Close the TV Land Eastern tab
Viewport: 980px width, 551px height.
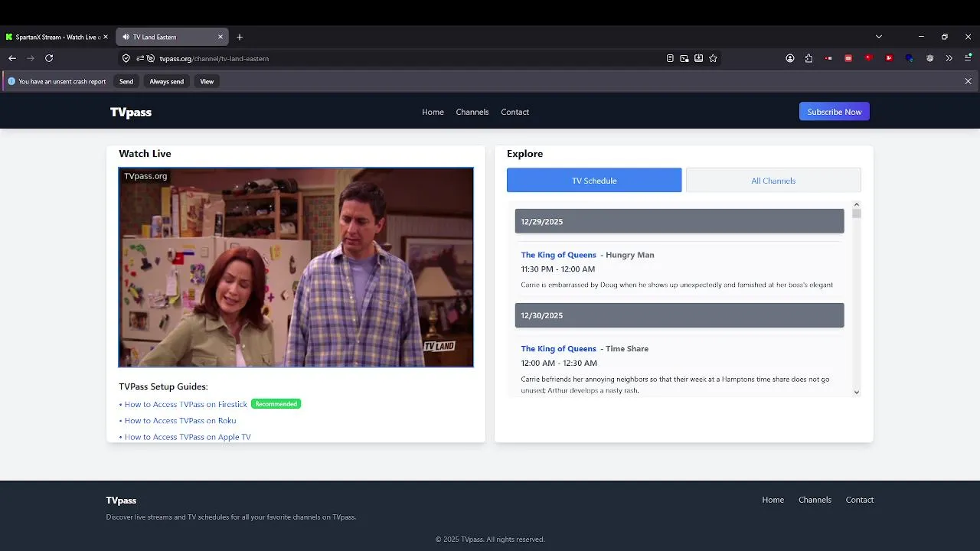tap(220, 37)
